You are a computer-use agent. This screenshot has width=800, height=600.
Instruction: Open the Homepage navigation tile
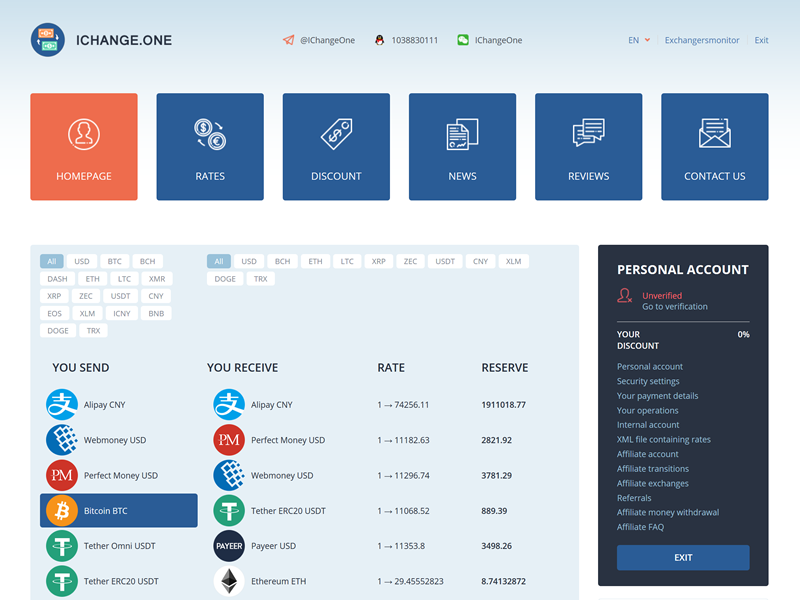(84, 146)
